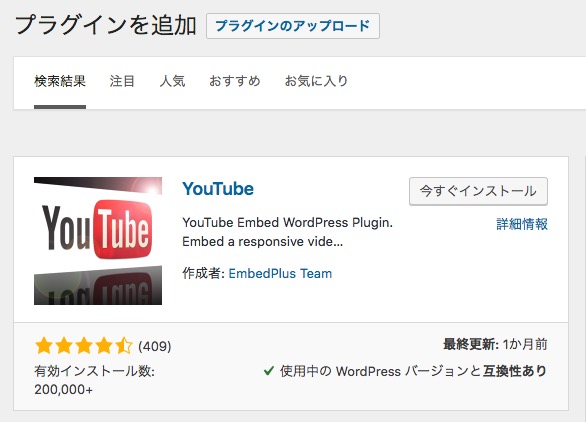Click the first rating star
This screenshot has width=586, height=422.
[x=44, y=346]
